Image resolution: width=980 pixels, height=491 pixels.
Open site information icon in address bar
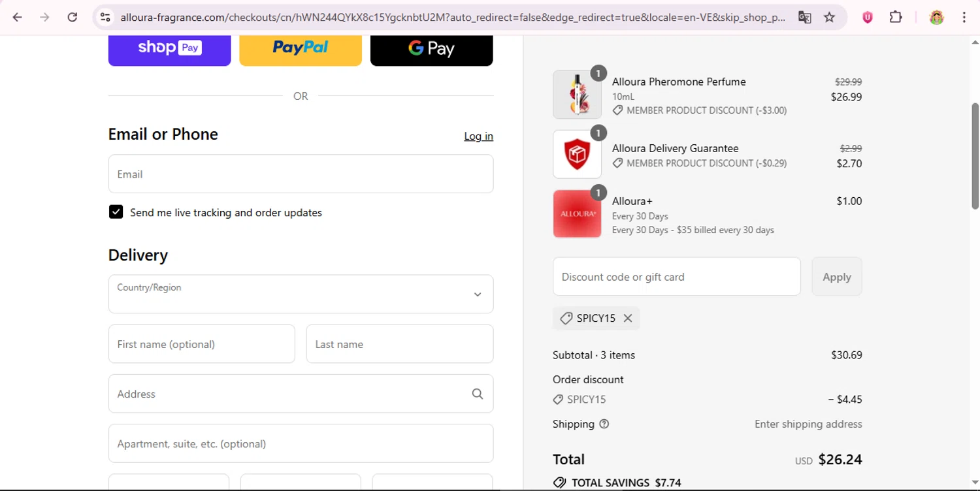click(105, 18)
